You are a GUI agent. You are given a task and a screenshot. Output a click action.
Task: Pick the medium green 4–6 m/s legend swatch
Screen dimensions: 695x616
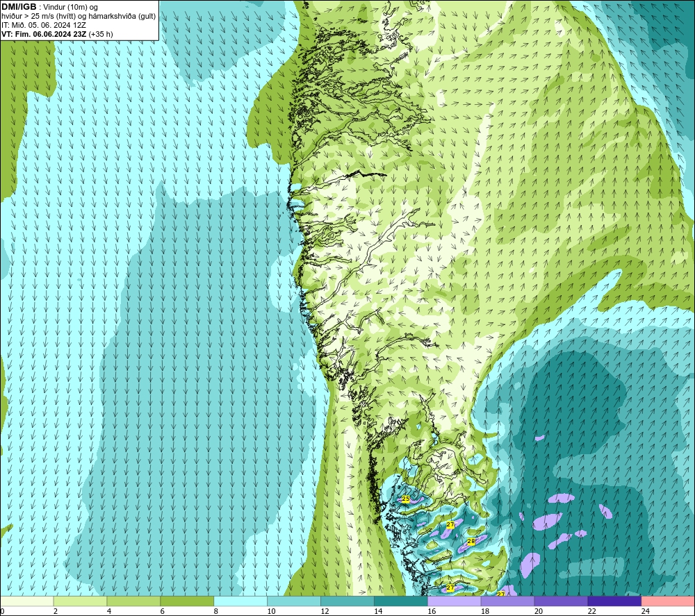coord(133,601)
